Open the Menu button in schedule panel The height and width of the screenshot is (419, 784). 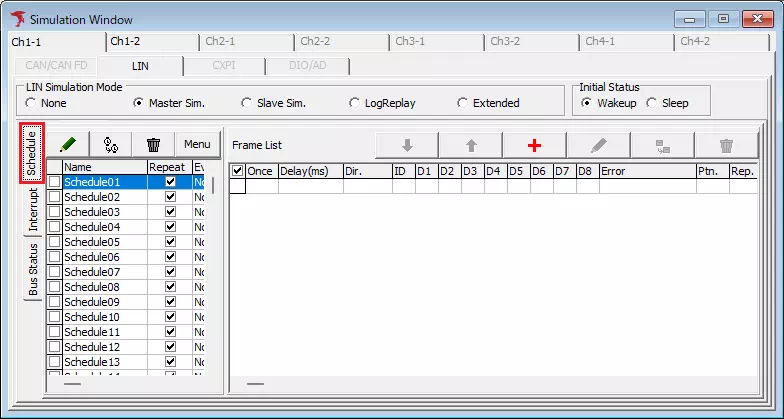(197, 144)
